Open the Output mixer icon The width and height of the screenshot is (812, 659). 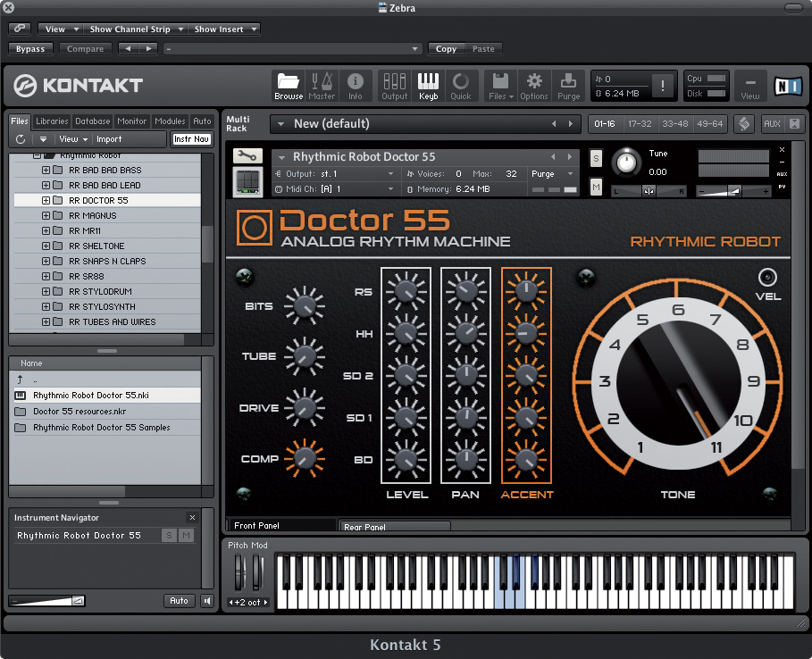pyautogui.click(x=394, y=86)
